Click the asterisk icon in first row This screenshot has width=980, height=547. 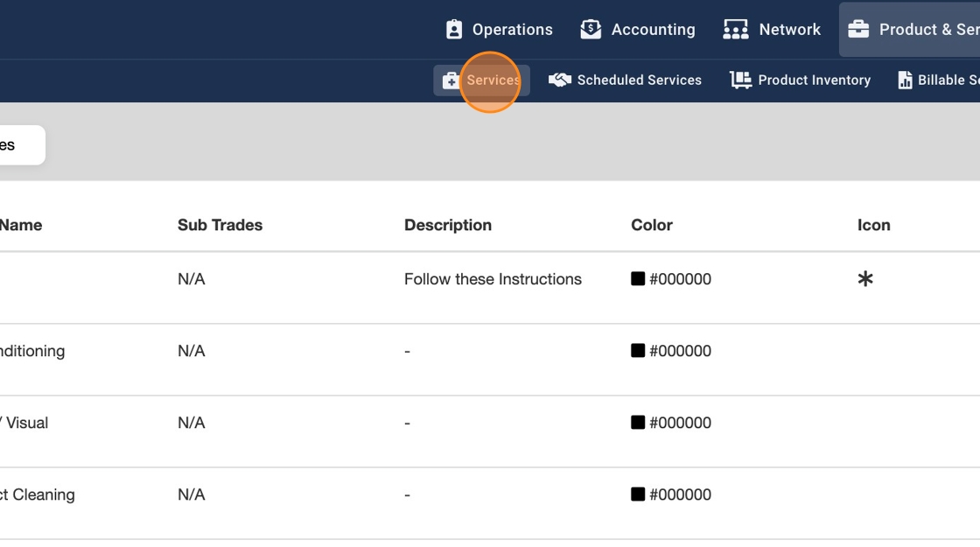tap(865, 279)
